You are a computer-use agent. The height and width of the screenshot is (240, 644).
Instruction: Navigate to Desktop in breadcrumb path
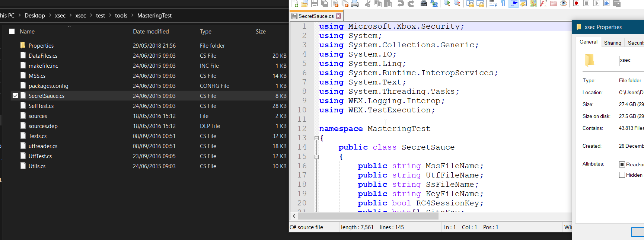pos(35,15)
